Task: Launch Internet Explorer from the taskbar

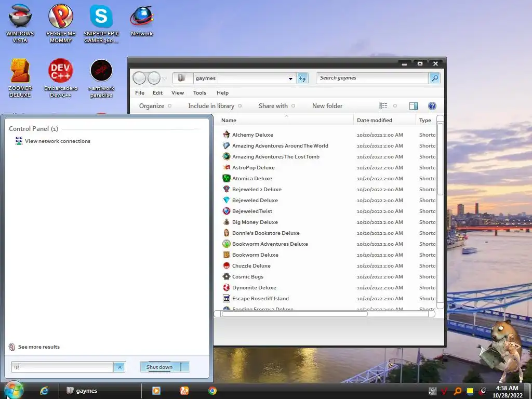Action: click(x=44, y=391)
